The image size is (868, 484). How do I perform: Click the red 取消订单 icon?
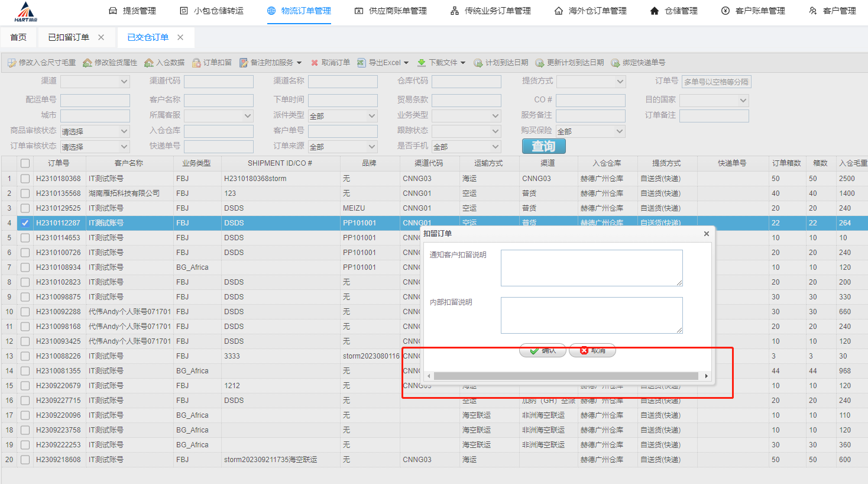[315, 63]
